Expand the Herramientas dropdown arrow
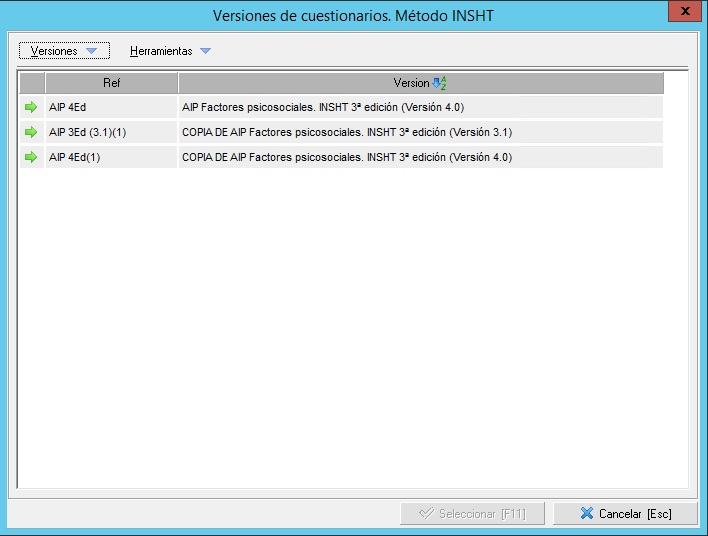This screenshot has height=536, width=708. (205, 51)
